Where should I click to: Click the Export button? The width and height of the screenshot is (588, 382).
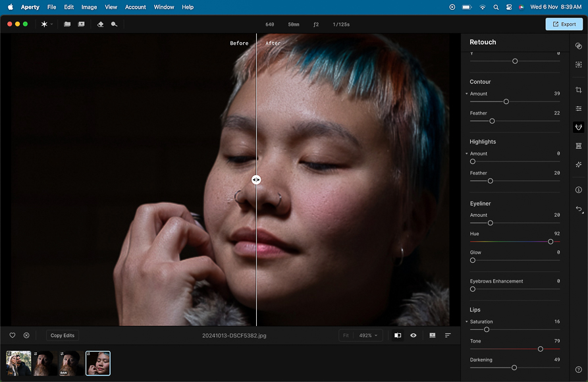pyautogui.click(x=564, y=24)
